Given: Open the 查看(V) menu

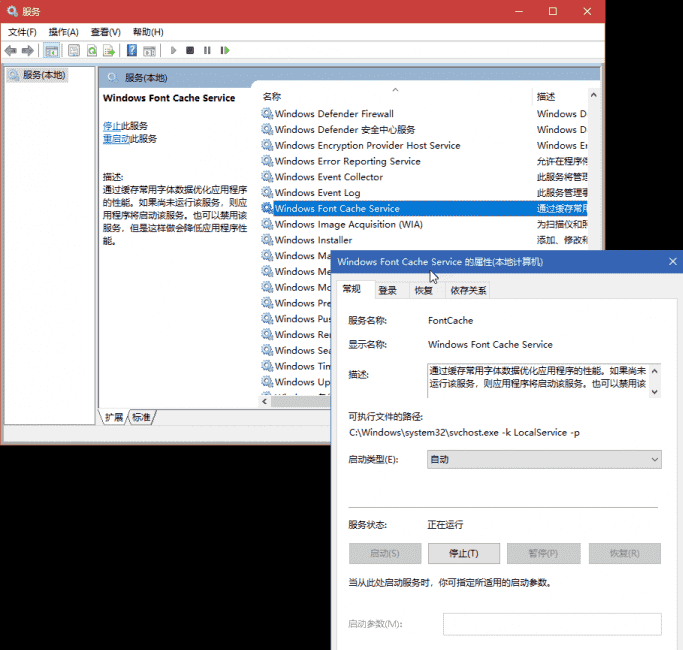Looking at the screenshot, I should 105,32.
